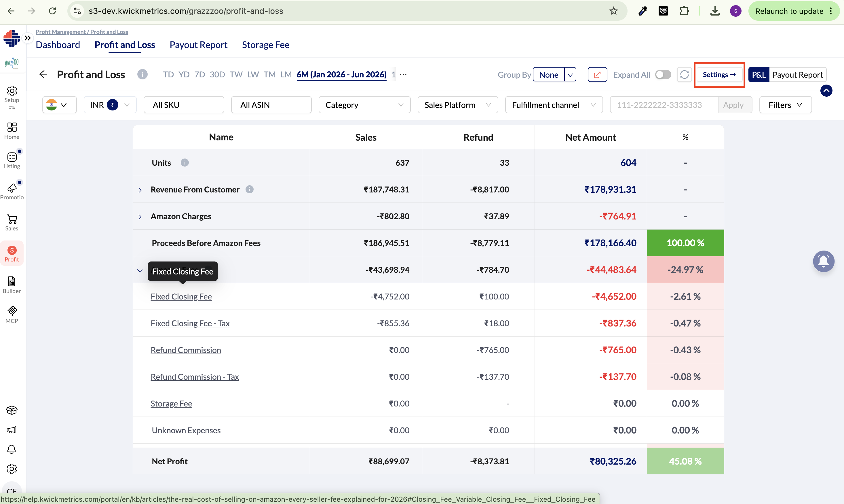Expand the Revenue From Customer row

click(140, 190)
